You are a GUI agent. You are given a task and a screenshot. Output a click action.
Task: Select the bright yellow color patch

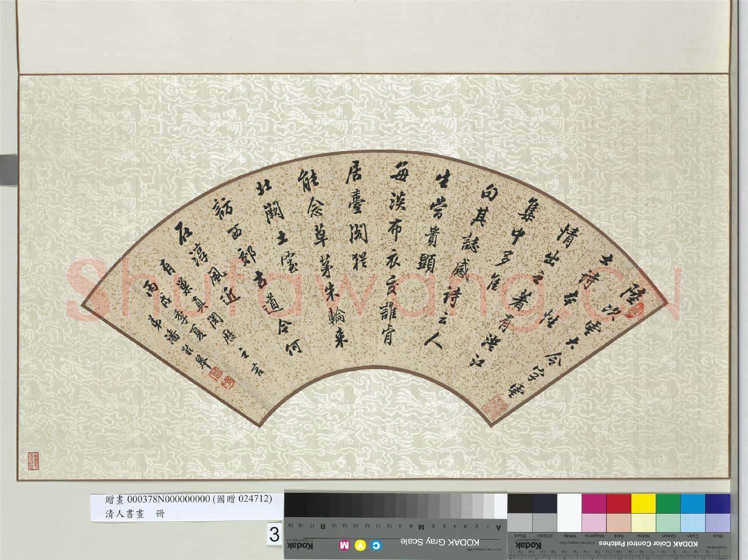click(643, 503)
